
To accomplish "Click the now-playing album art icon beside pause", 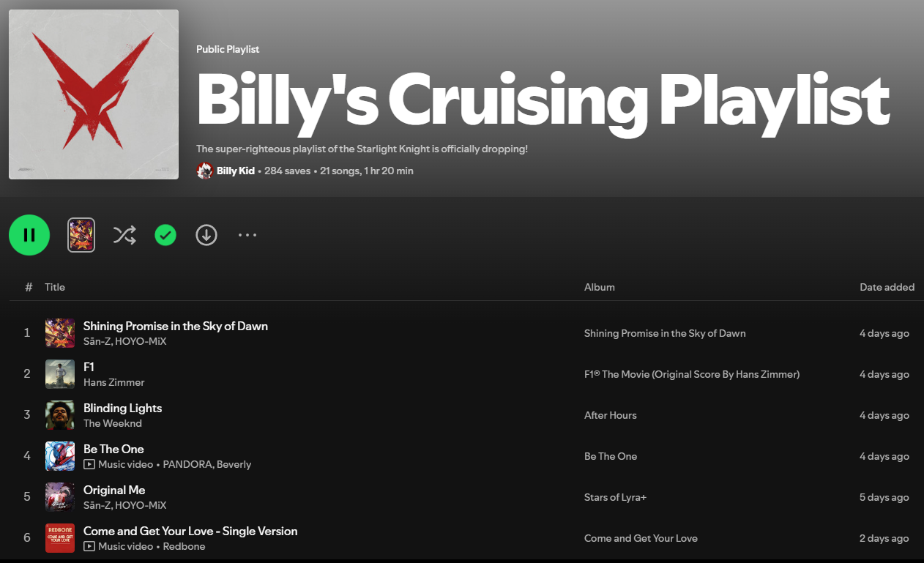I will 81,235.
